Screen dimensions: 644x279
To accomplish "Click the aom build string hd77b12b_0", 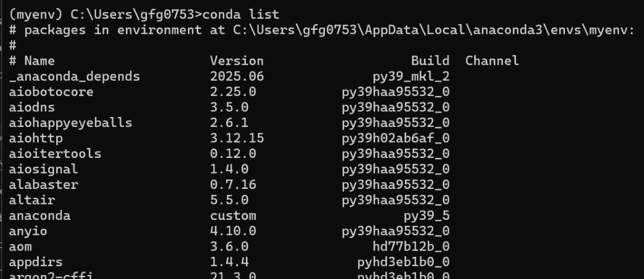I will pyautogui.click(x=411, y=246).
